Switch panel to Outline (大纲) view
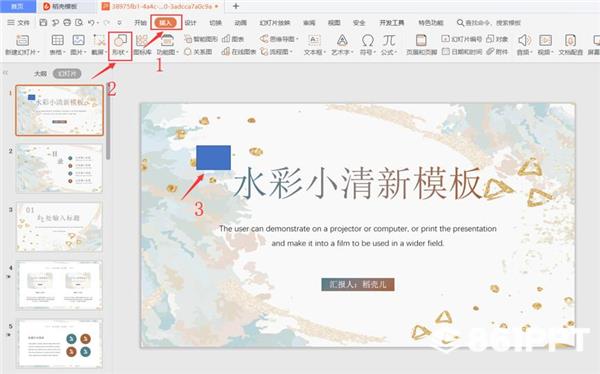 (x=40, y=73)
